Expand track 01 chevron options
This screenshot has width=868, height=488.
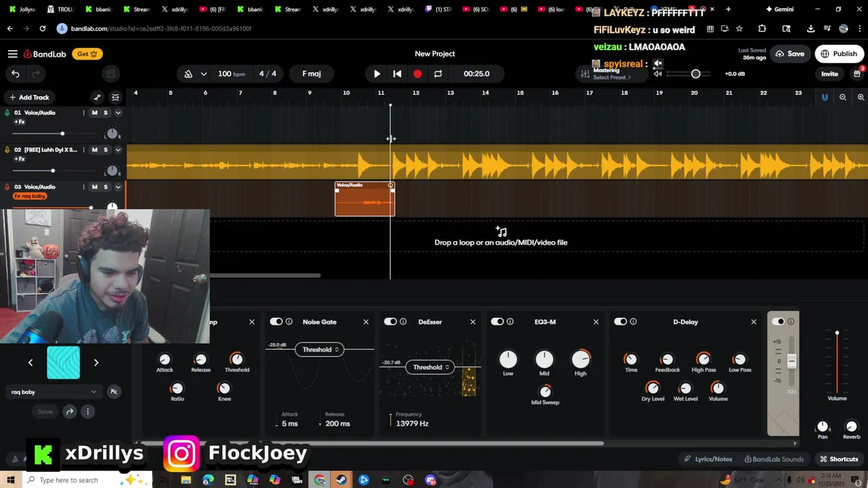tap(118, 113)
